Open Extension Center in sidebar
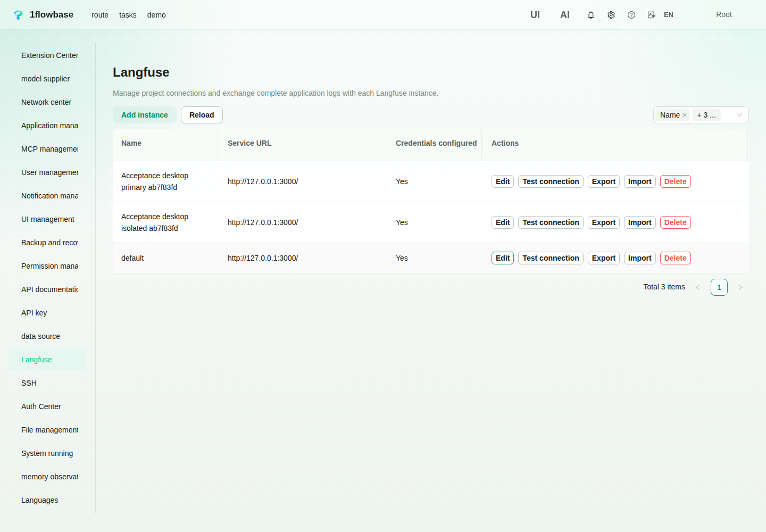766x532 pixels. click(x=48, y=55)
